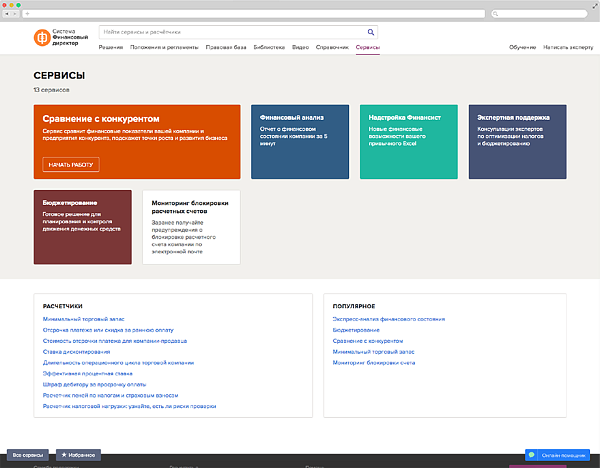Open Онлайн помощник chat button
Image resolution: width=600 pixels, height=468 pixels.
coord(557,455)
